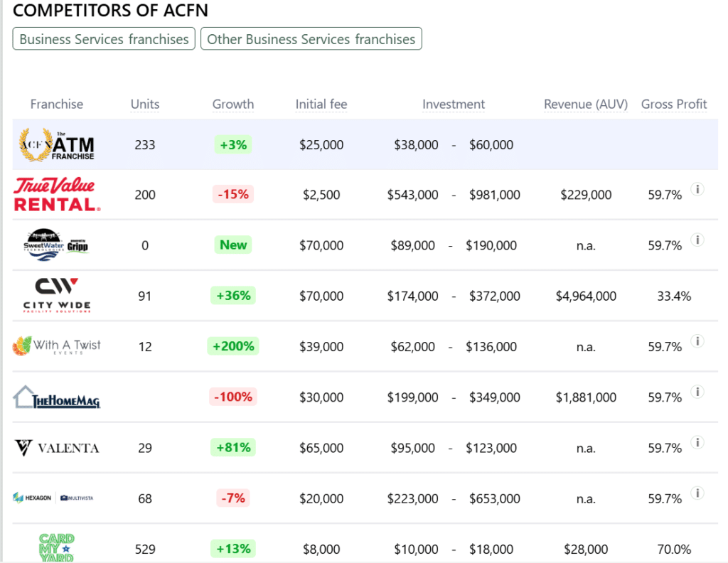The height and width of the screenshot is (563, 728).
Task: Open the ACFN ATM Franchise logo
Action: coord(57,145)
